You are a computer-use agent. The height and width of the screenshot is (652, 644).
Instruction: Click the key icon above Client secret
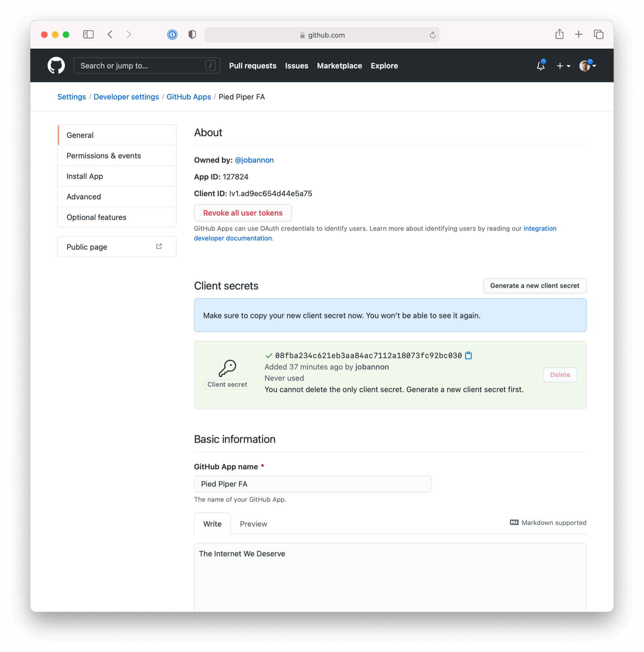227,368
